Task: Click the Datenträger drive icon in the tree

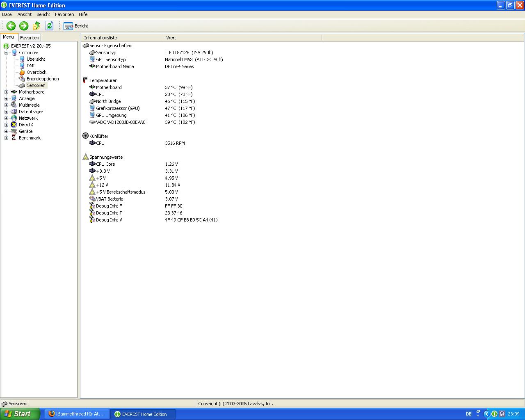Action: click(x=14, y=112)
